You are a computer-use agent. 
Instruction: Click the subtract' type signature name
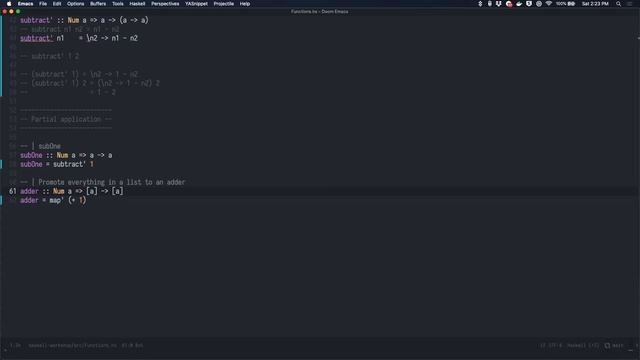point(36,20)
